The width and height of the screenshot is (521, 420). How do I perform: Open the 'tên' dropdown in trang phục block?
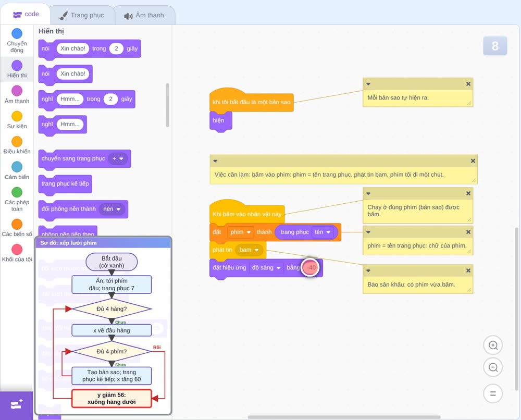(x=322, y=232)
